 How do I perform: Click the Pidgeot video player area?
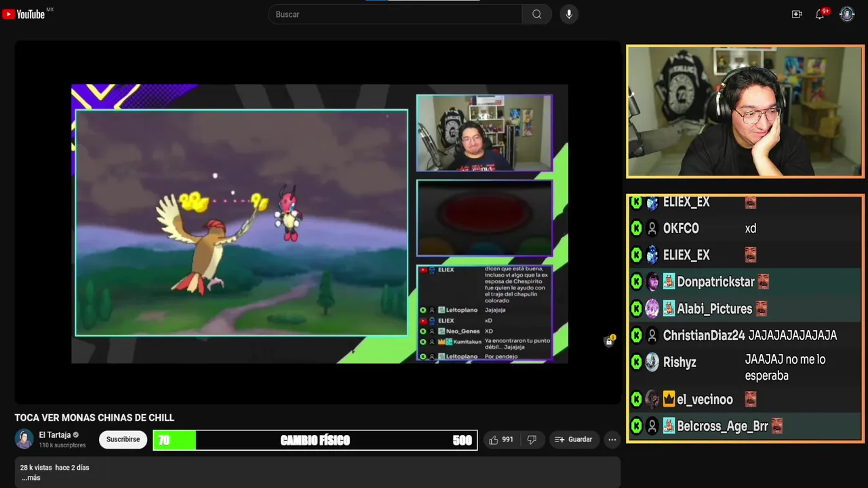click(241, 223)
